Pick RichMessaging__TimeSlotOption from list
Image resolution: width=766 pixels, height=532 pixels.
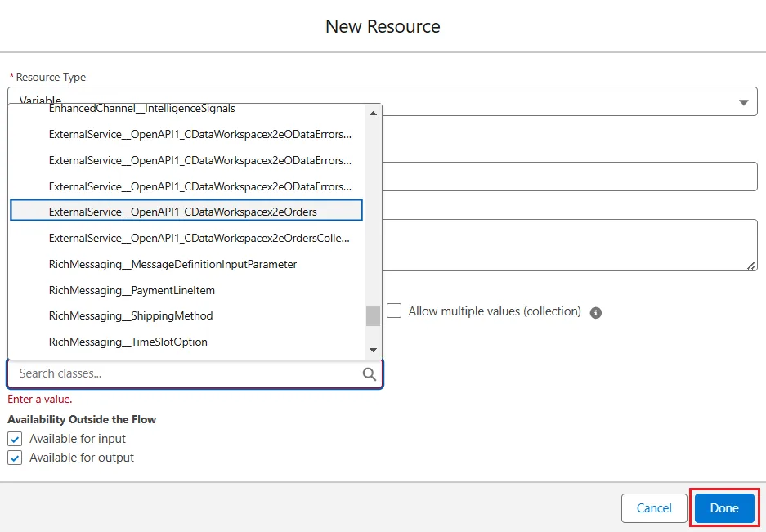point(128,342)
